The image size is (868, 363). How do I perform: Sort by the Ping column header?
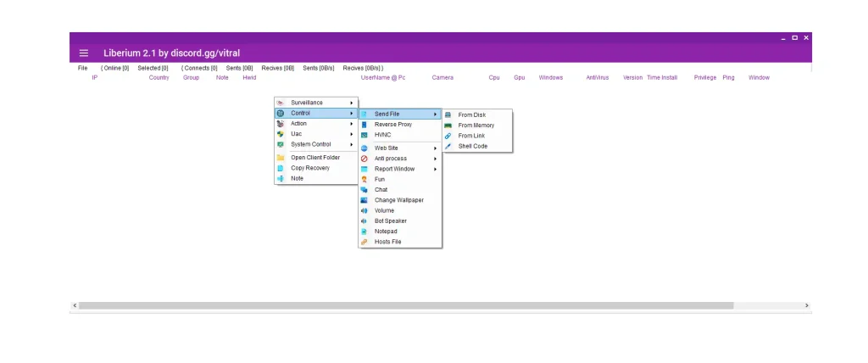[x=728, y=77]
